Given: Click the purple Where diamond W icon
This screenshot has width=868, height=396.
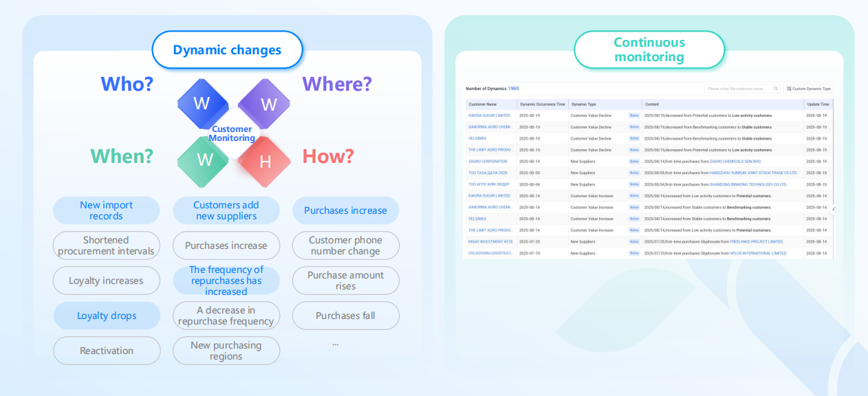Looking at the screenshot, I should coord(268,104).
